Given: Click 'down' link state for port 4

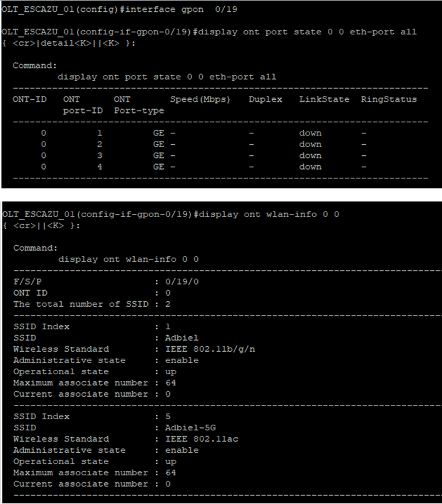Looking at the screenshot, I should pyautogui.click(x=310, y=167).
